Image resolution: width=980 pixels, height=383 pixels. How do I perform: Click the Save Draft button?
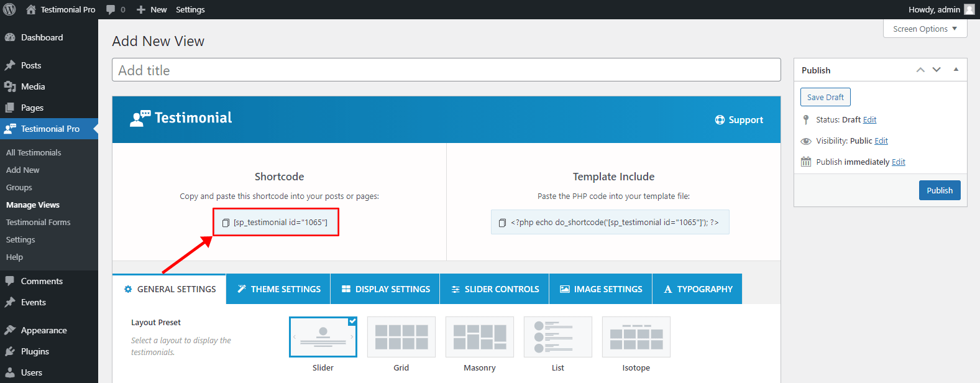click(x=825, y=97)
